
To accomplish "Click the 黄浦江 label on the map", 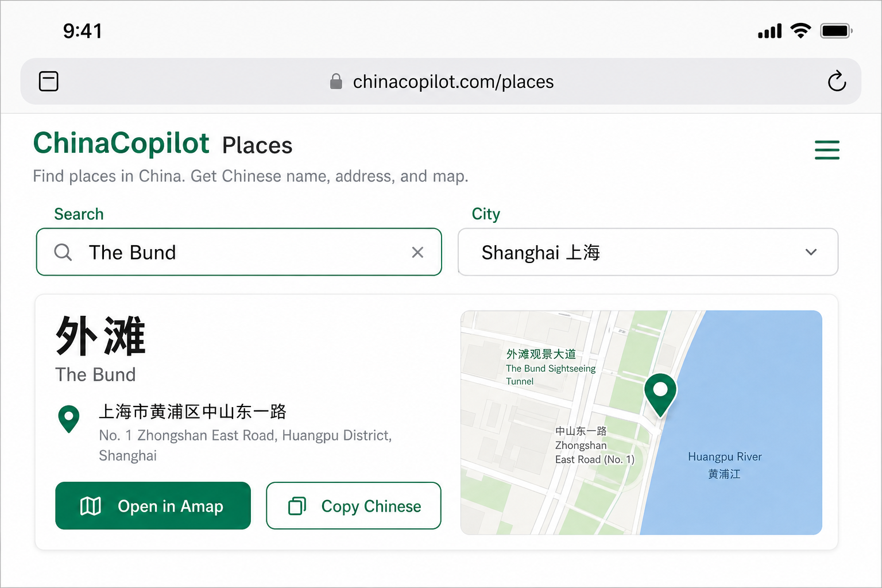I will 724,474.
